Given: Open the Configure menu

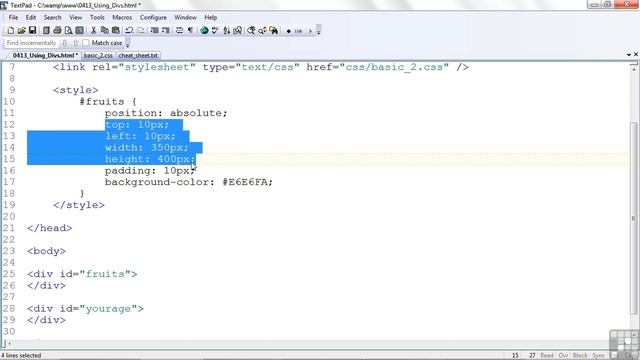Looking at the screenshot, I should pos(153,18).
